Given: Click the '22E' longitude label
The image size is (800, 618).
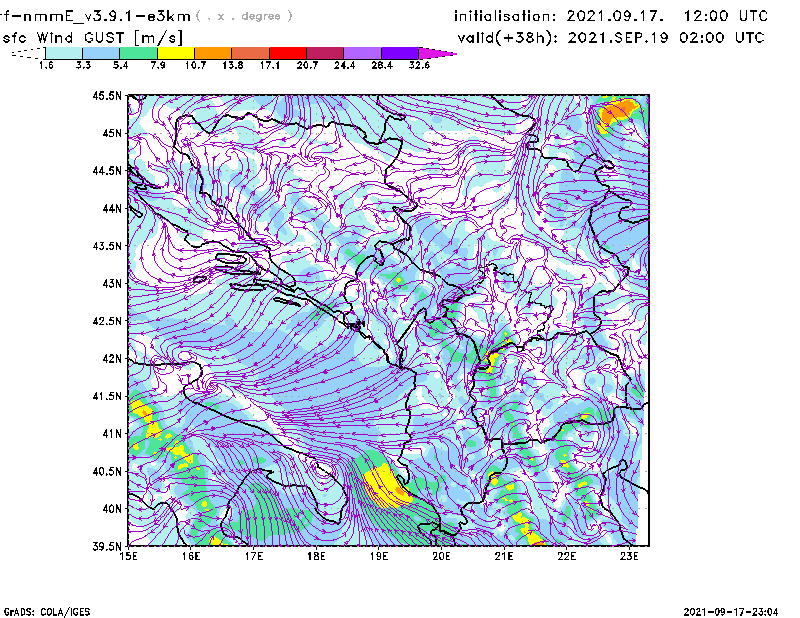Looking at the screenshot, I should [566, 556].
